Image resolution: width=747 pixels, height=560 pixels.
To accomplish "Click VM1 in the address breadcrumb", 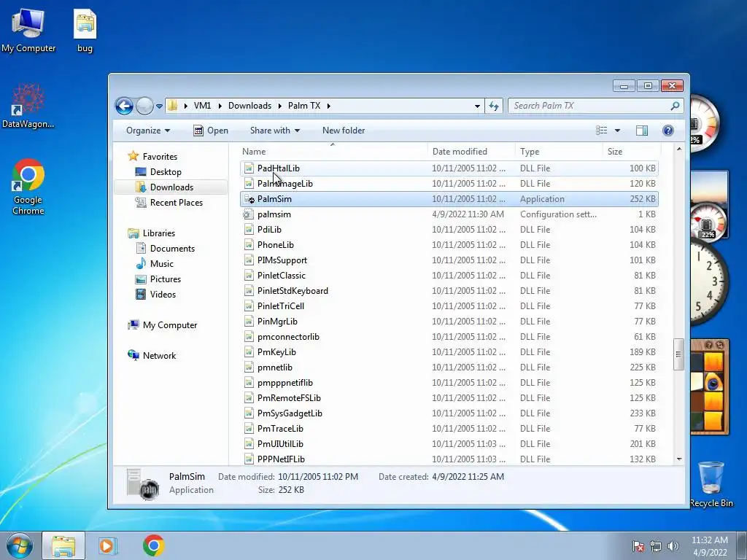I will click(203, 106).
